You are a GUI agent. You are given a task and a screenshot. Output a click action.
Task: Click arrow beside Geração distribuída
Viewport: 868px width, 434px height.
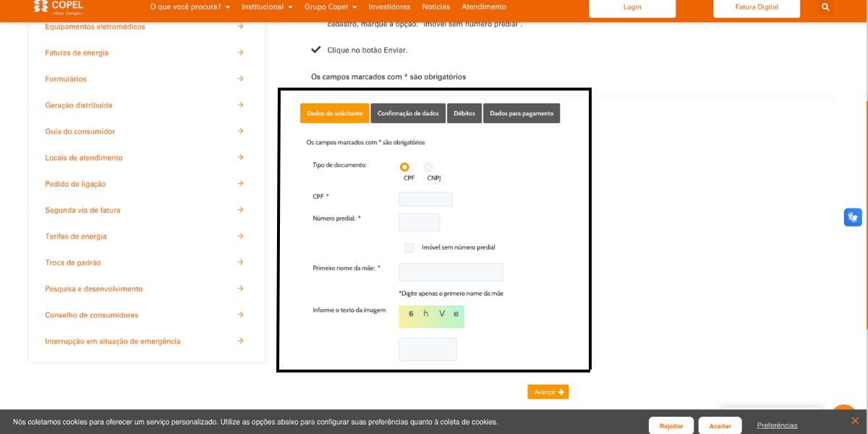(240, 105)
